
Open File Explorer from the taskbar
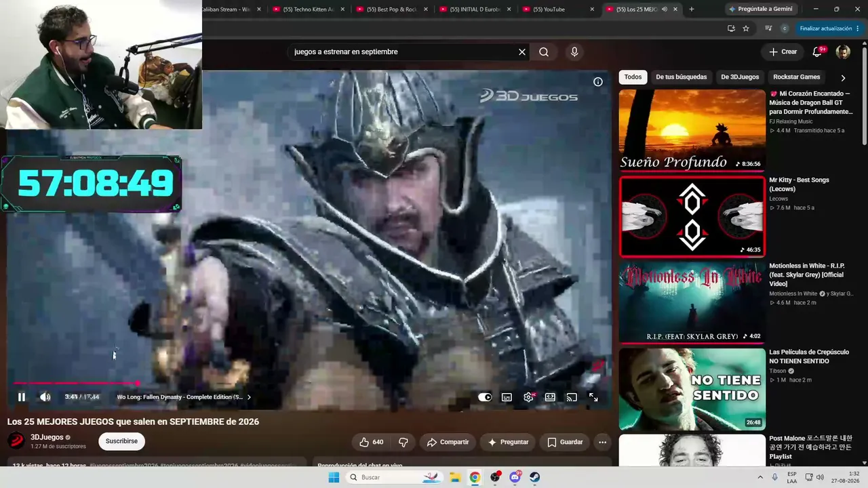(x=456, y=477)
